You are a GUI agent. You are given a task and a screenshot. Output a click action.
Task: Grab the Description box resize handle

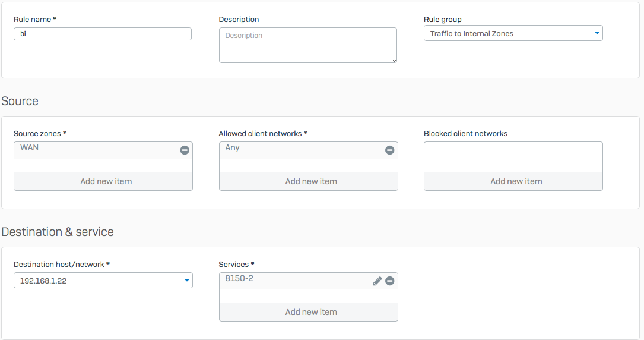[x=394, y=59]
